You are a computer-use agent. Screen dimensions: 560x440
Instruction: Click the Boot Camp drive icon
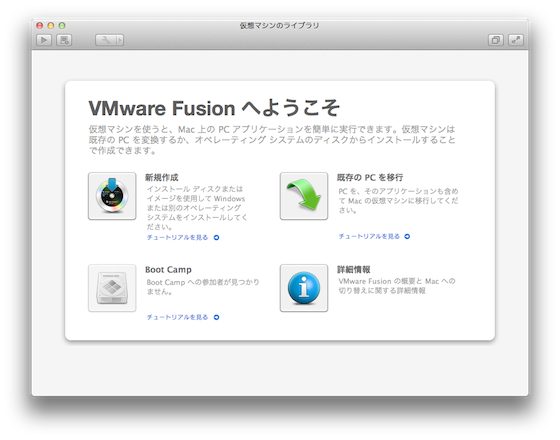click(112, 288)
